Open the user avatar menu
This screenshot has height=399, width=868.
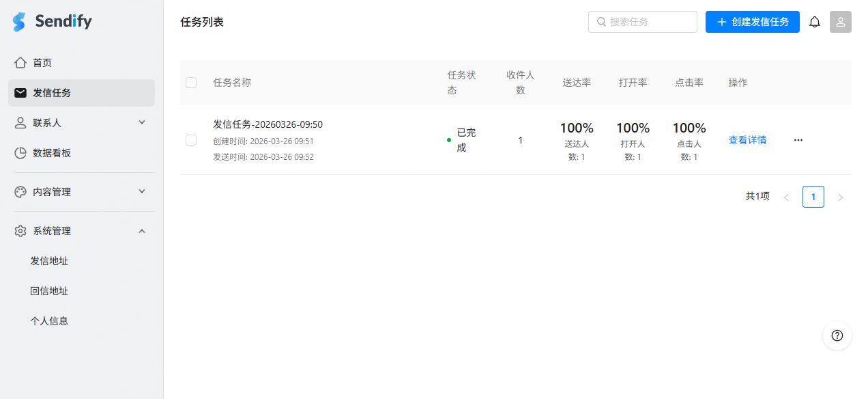841,22
